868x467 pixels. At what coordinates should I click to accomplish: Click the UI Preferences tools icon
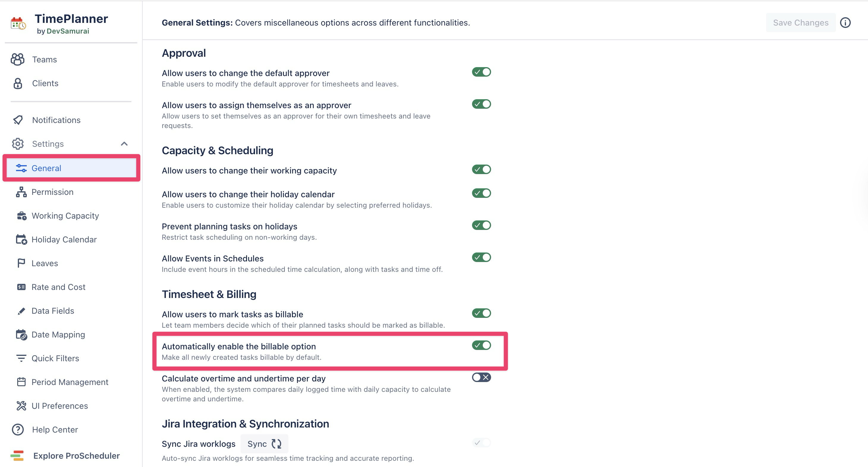click(21, 406)
